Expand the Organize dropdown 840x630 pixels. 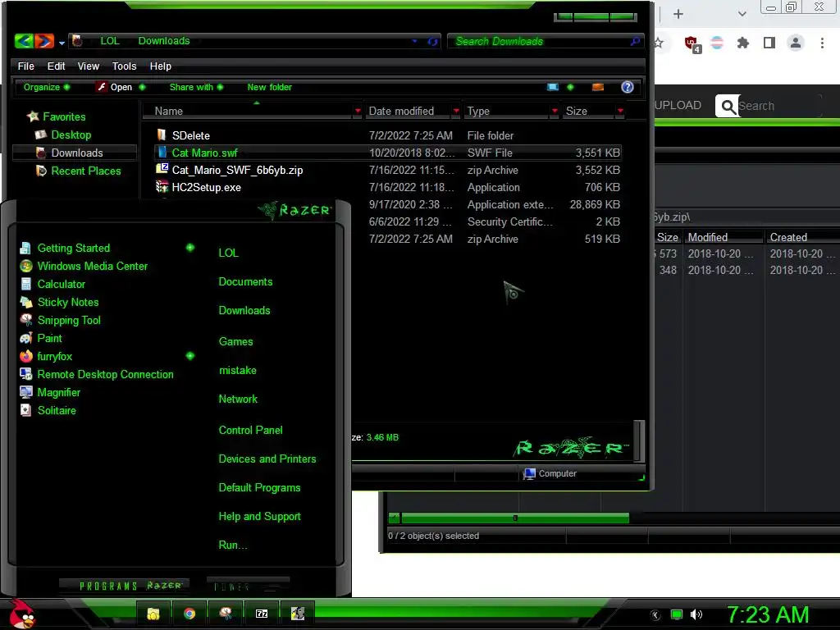[x=47, y=87]
